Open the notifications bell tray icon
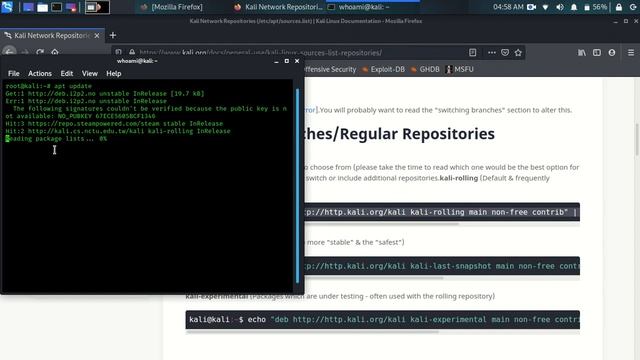 (574, 7)
